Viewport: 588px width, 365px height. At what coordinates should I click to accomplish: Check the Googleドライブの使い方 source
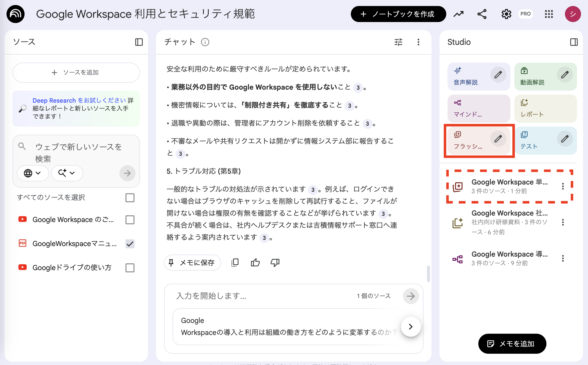130,268
